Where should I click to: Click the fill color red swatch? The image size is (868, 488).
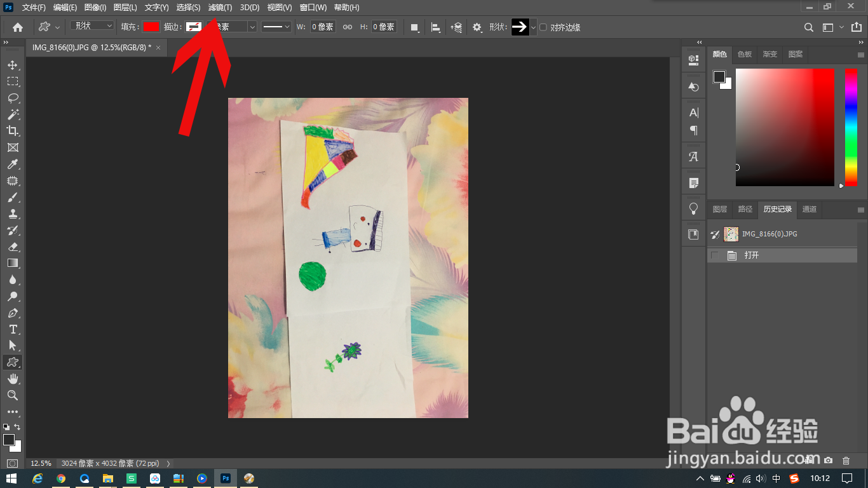[151, 27]
